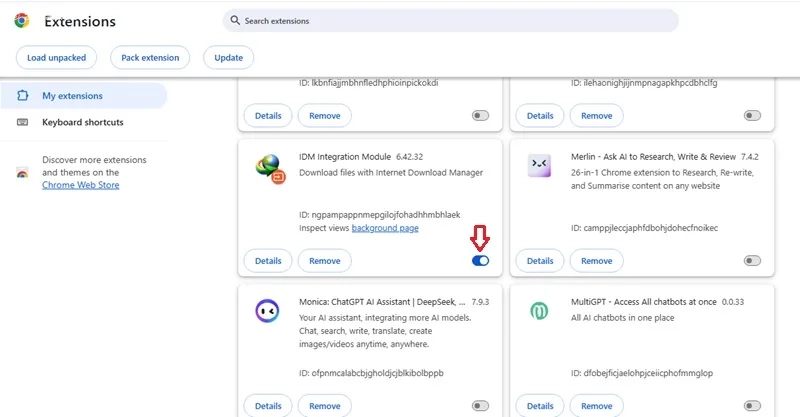The width and height of the screenshot is (800, 417).
Task: Click the Chrome logo beside Extensions title
Action: point(21,21)
